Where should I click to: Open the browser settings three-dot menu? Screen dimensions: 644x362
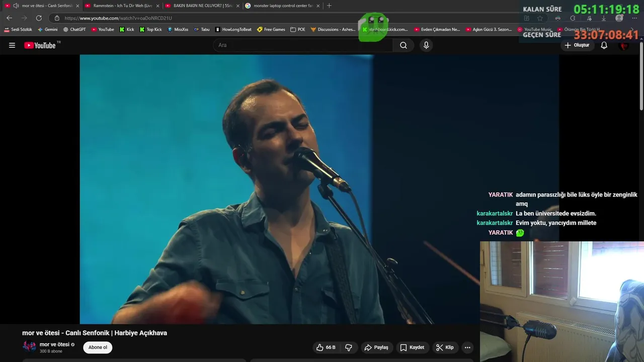pos(634,18)
